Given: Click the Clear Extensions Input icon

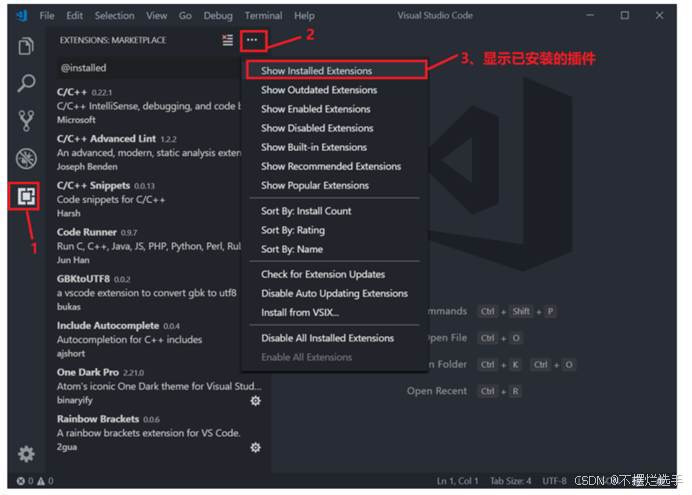Looking at the screenshot, I should click(x=227, y=40).
